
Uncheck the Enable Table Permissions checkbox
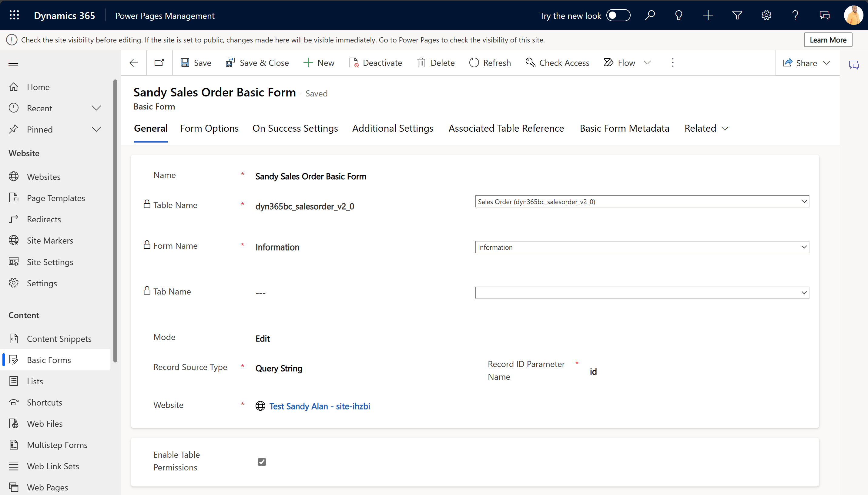262,461
